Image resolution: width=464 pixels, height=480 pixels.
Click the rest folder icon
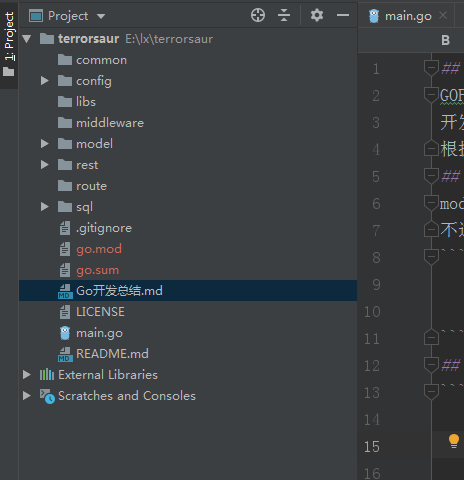pyautogui.click(x=65, y=165)
